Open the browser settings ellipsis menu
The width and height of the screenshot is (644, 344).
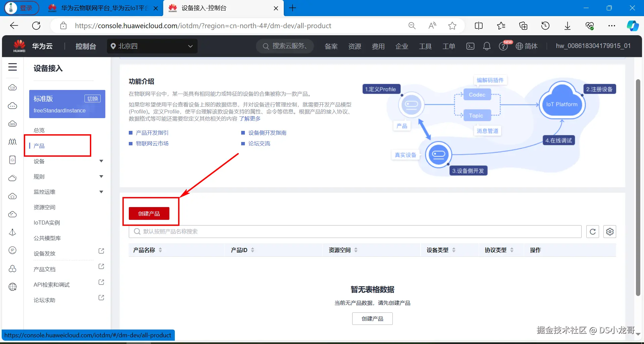pyautogui.click(x=612, y=26)
